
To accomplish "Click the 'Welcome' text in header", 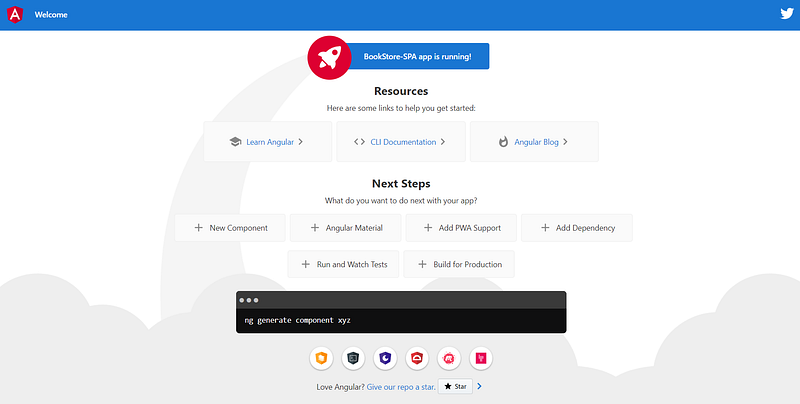I will 51,15.
